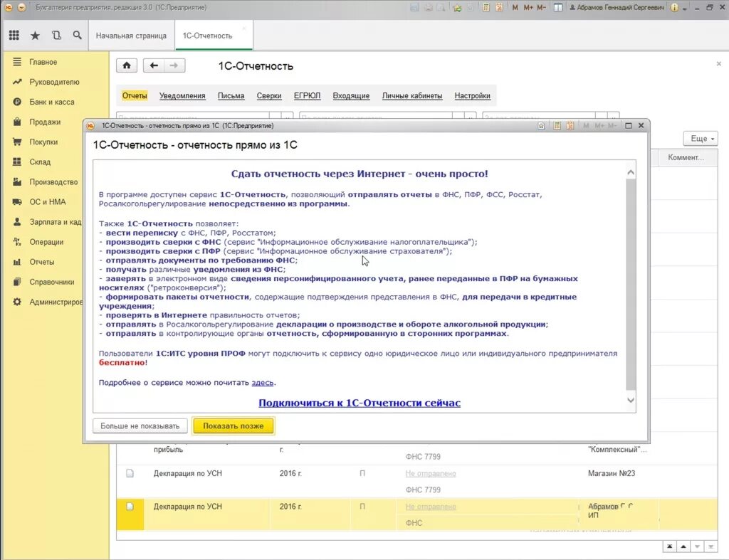Open the history icon

pos(56,36)
